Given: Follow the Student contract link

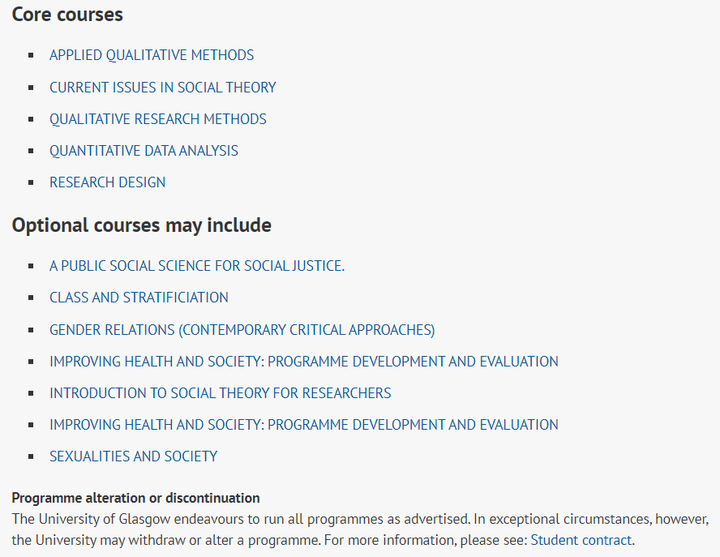Looking at the screenshot, I should pyautogui.click(x=581, y=540).
